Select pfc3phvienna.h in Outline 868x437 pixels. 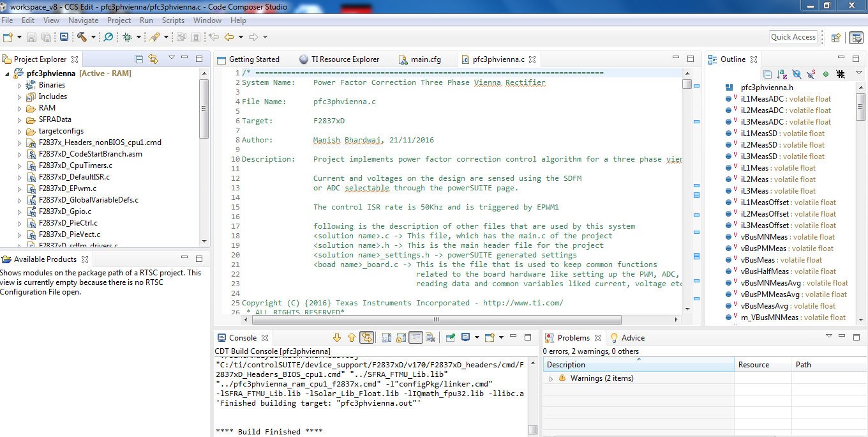[759, 88]
